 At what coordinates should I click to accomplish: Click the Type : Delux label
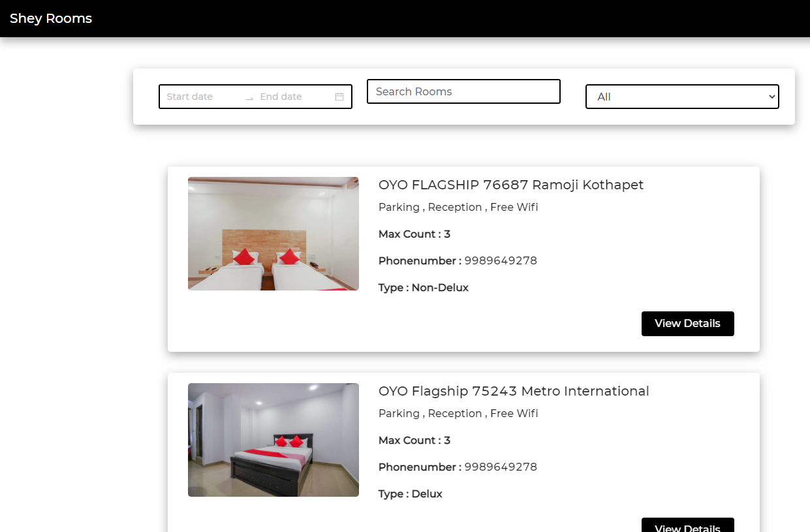tap(411, 494)
